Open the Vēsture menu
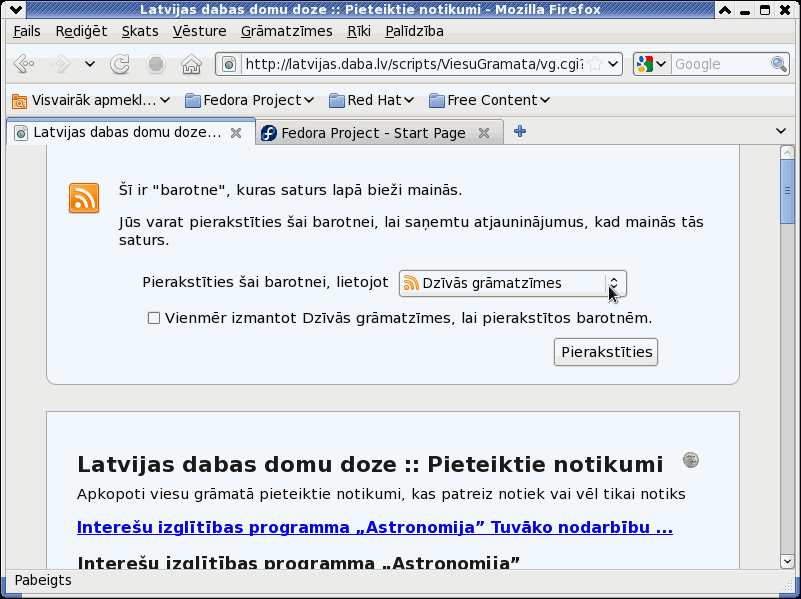This screenshot has width=801, height=599. tap(199, 32)
